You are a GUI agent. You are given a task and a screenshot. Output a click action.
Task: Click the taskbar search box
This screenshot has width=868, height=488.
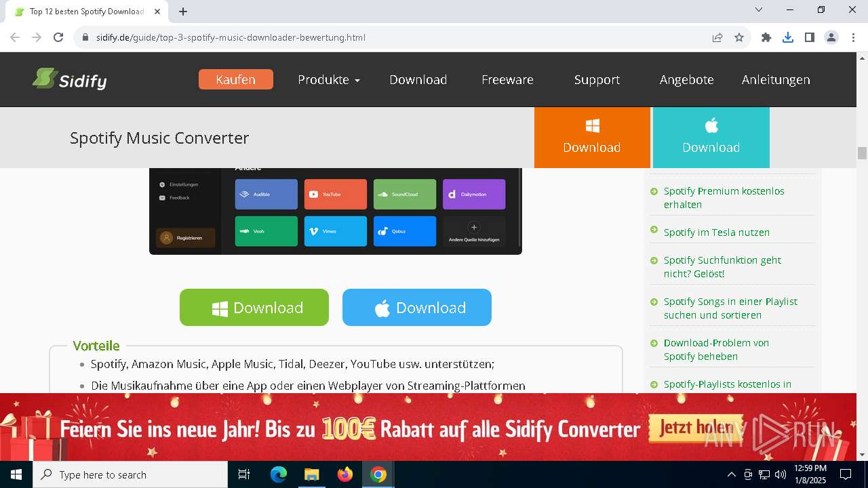click(130, 474)
